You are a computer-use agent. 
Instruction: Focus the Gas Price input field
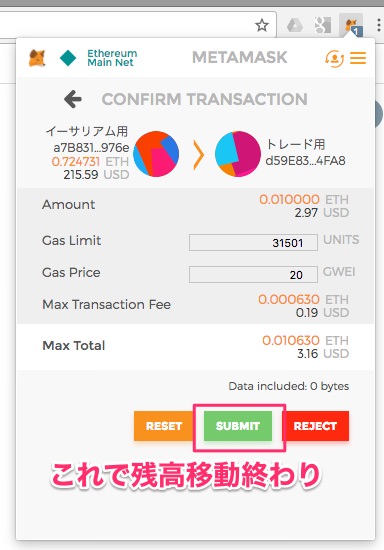pos(253,274)
